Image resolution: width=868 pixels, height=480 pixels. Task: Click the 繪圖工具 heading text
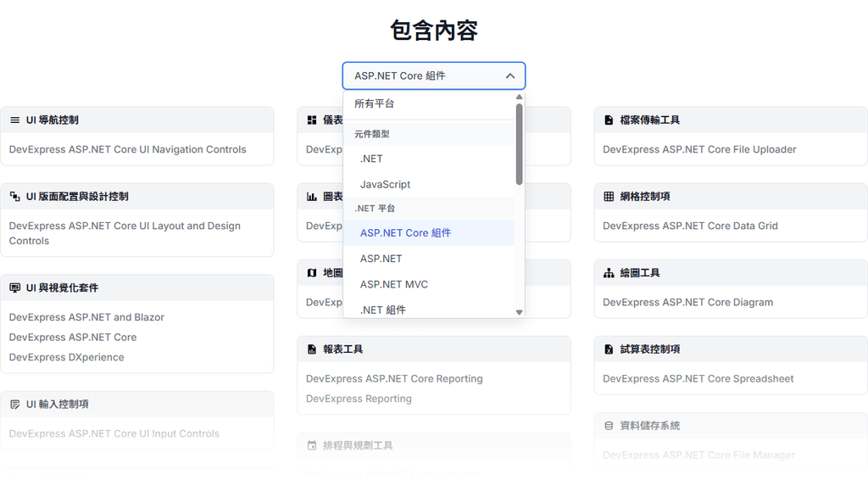[x=639, y=273]
